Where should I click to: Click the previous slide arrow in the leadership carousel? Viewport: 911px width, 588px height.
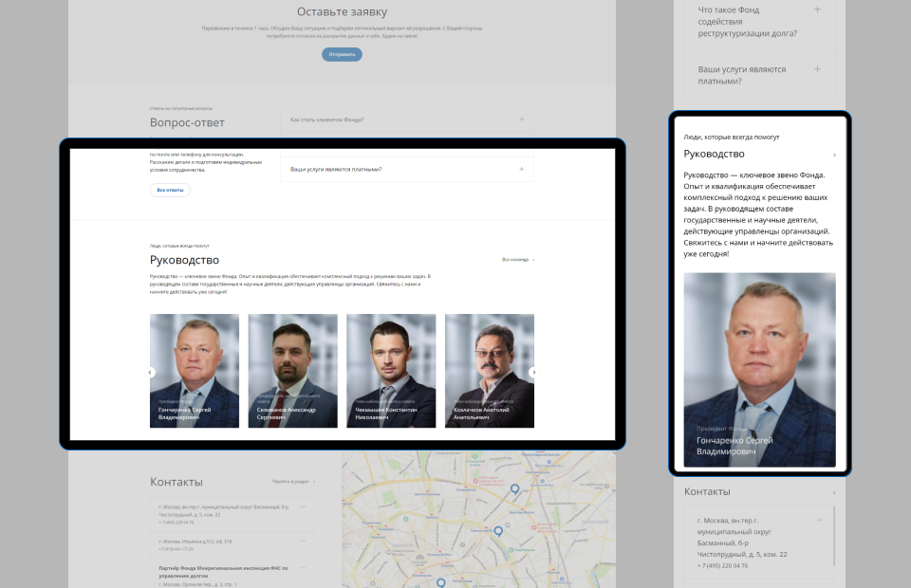pos(150,373)
